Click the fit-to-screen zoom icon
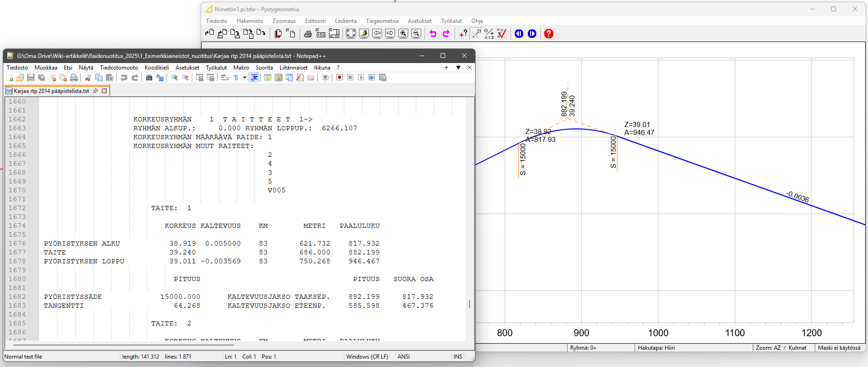This screenshot has width=868, height=367. 351,34
